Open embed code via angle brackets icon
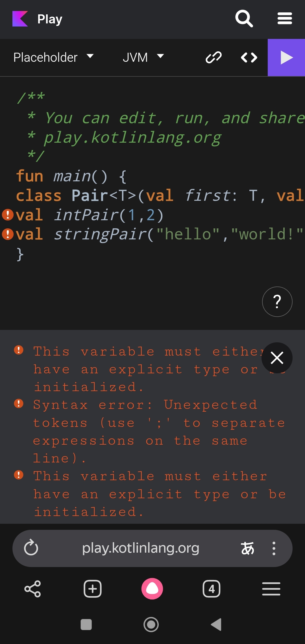This screenshot has width=305, height=644. [249, 58]
